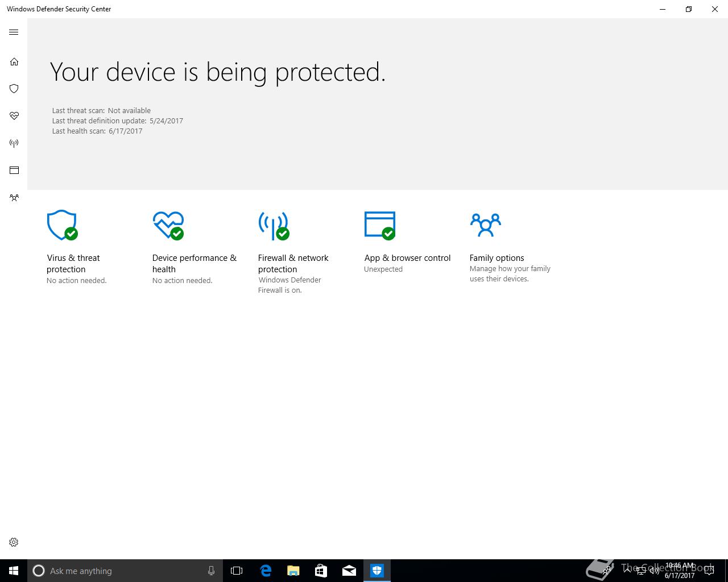Open Settings gear in the sidebar
The height and width of the screenshot is (582, 728).
[14, 542]
